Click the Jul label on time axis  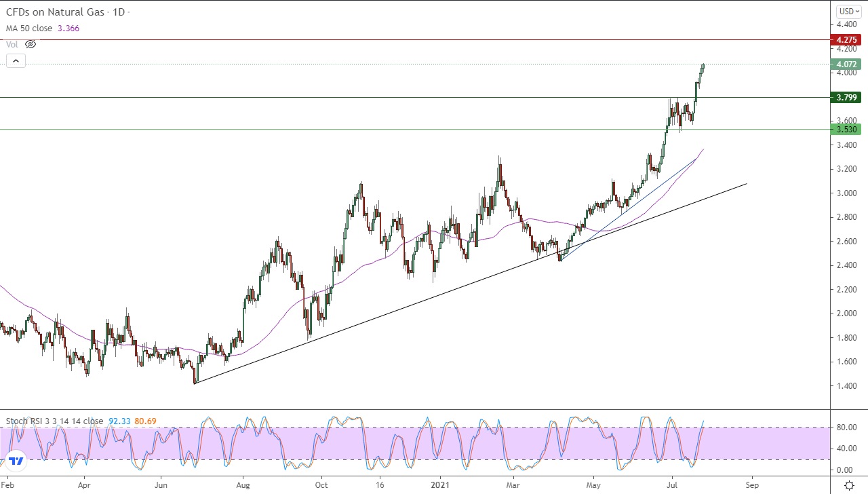click(671, 486)
